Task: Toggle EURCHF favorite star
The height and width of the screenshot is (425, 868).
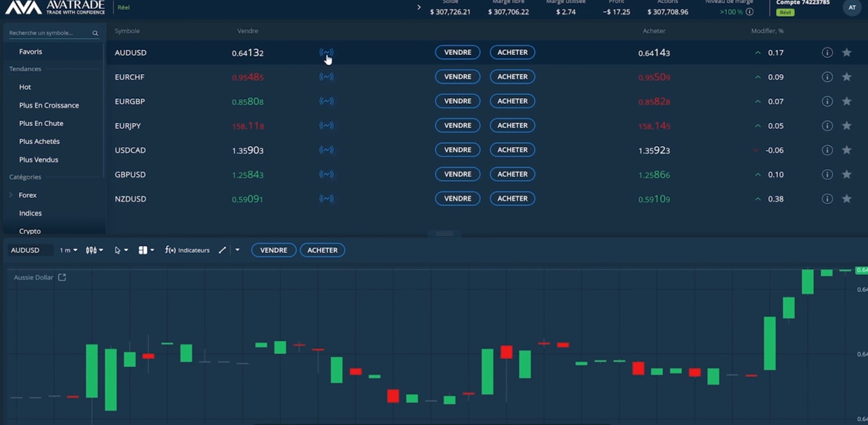Action: [x=847, y=77]
